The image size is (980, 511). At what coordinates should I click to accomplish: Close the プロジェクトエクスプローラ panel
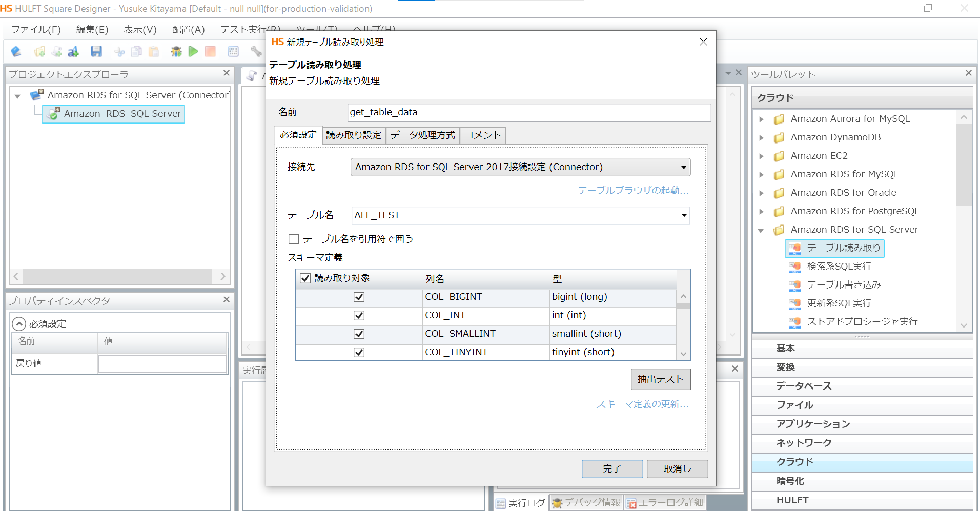(x=226, y=73)
